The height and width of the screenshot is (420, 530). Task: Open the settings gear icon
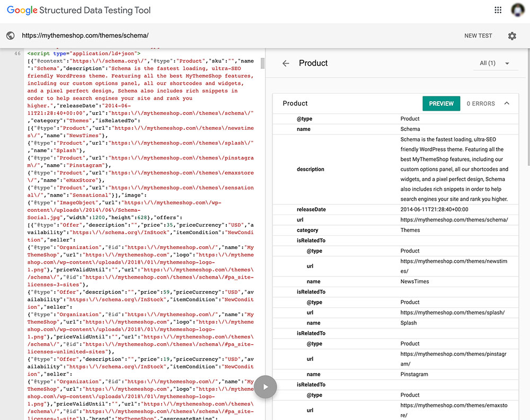point(512,36)
